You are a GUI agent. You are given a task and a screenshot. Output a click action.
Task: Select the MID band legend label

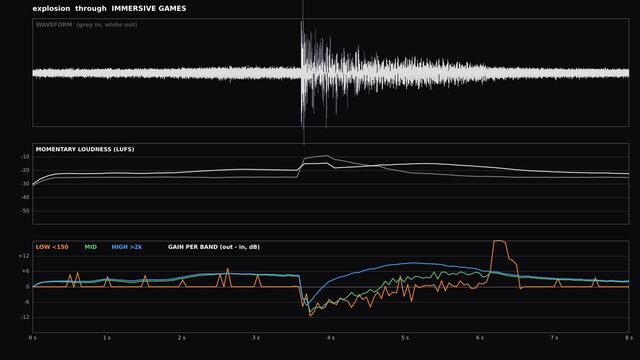coord(91,247)
